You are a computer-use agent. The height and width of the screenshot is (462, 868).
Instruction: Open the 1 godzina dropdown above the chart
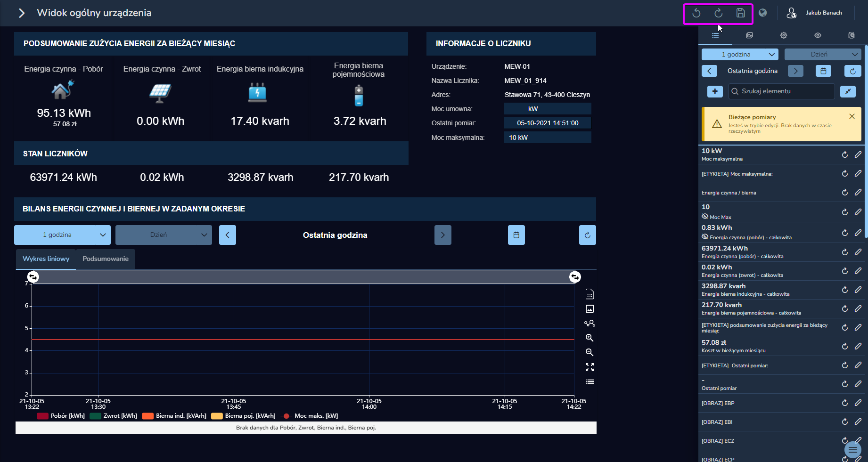[62, 235]
